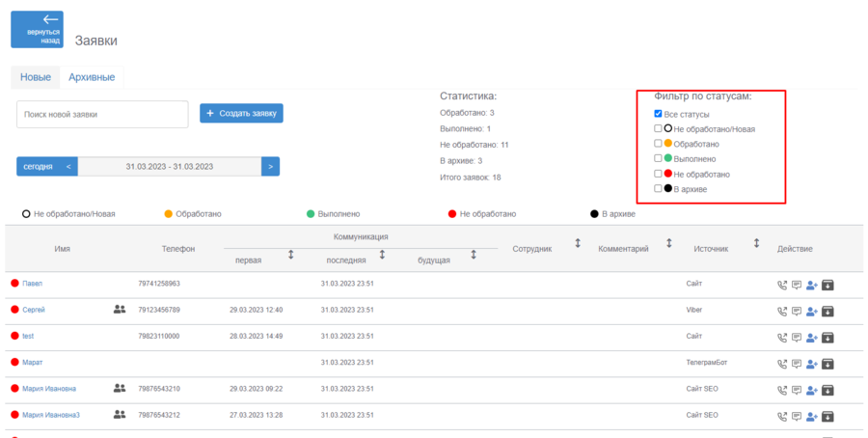Click date 29.03.2023 12:40

257,310
